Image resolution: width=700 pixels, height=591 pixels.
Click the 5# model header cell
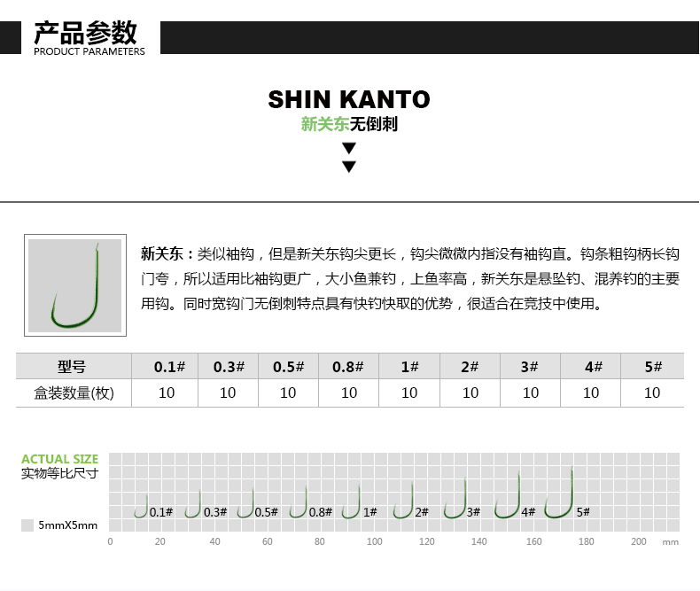click(653, 367)
